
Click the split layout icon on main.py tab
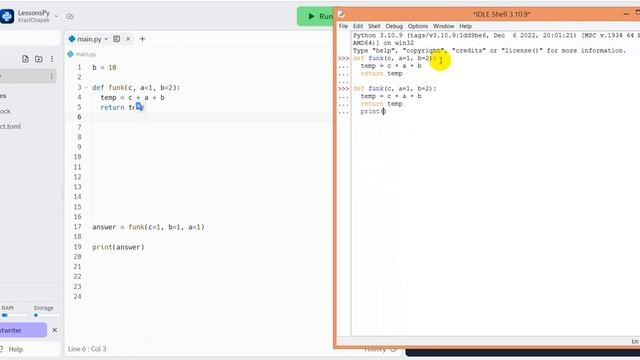pyautogui.click(x=117, y=39)
